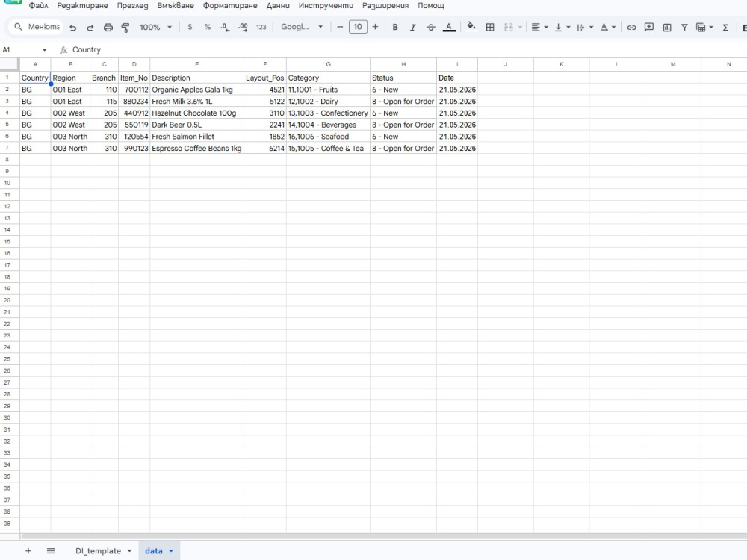Format as currency with dollar icon
The image size is (747, 560).
[190, 27]
